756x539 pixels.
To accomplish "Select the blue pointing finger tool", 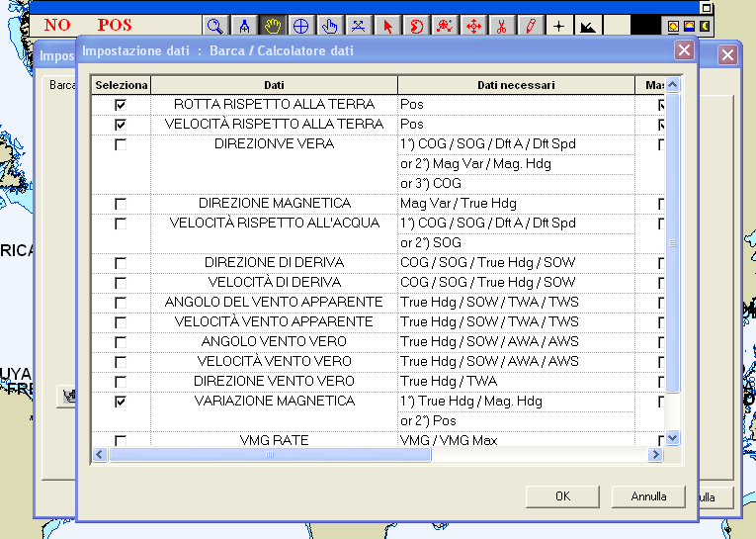I will pyautogui.click(x=330, y=26).
